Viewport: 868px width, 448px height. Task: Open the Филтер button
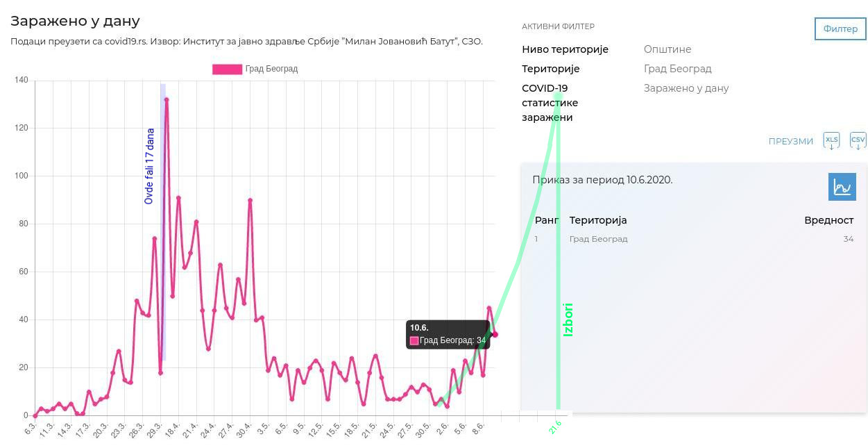tap(840, 28)
